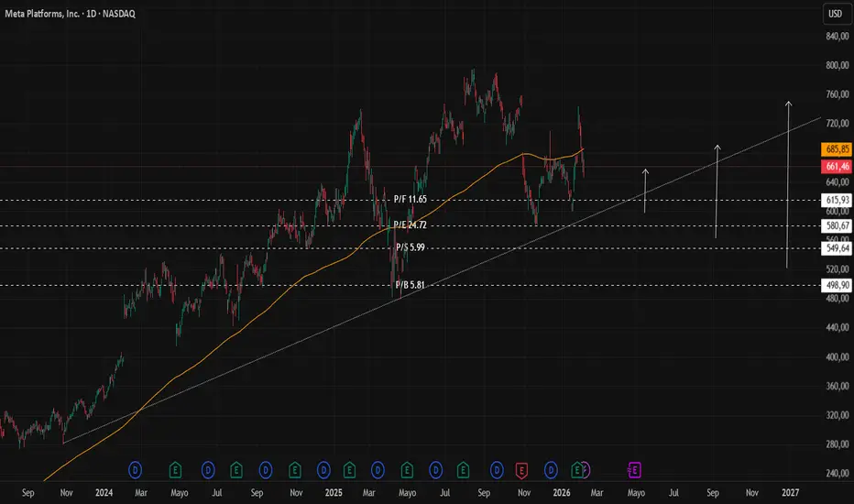
Task: Open the red earnings marker near Nov 2025
Action: pos(521,470)
